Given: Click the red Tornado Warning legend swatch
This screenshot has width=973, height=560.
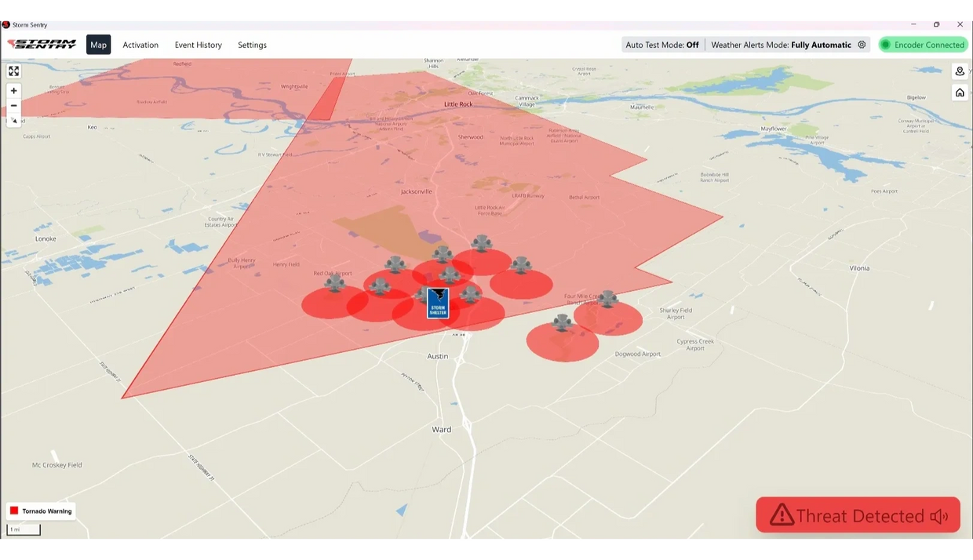Looking at the screenshot, I should 14,511.
